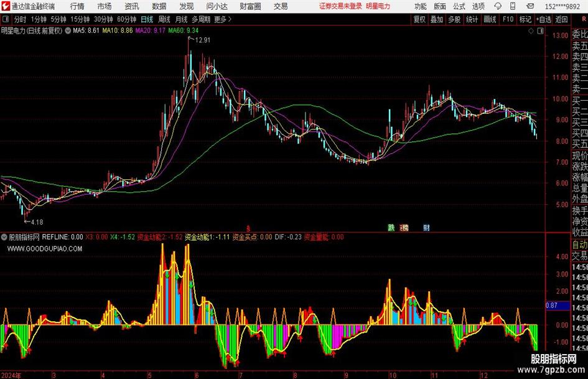This screenshot has width=588, height=379.
Task: Click the MA60: 9.34 label
Action: [x=184, y=30]
